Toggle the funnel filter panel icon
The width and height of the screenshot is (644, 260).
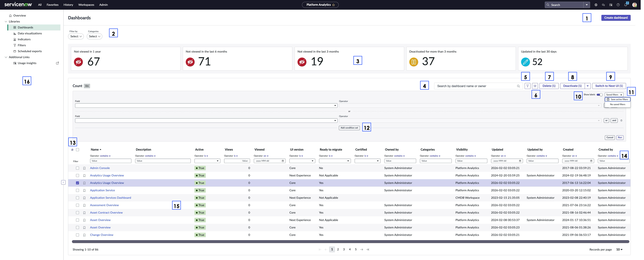(528, 86)
